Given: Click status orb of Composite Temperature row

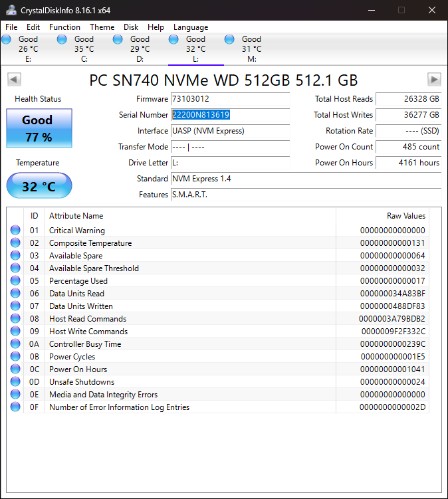Looking at the screenshot, I should 15,243.
